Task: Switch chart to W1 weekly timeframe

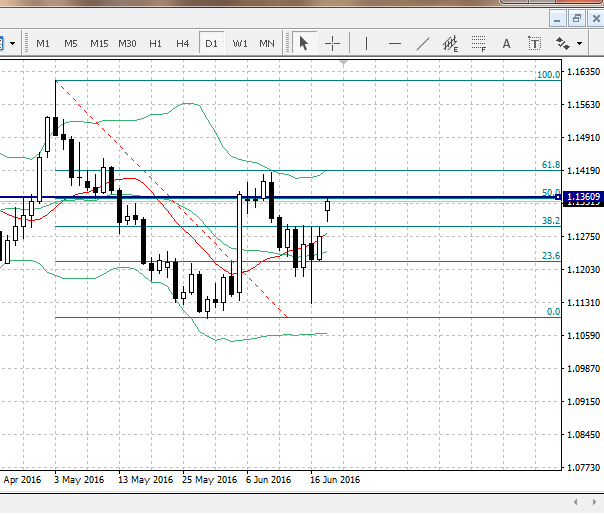Action: 240,44
